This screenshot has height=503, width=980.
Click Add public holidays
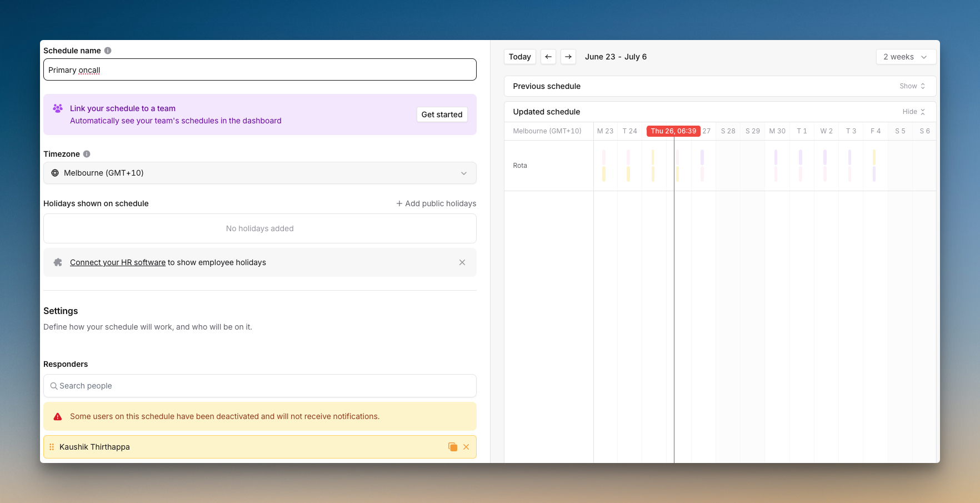tap(436, 203)
